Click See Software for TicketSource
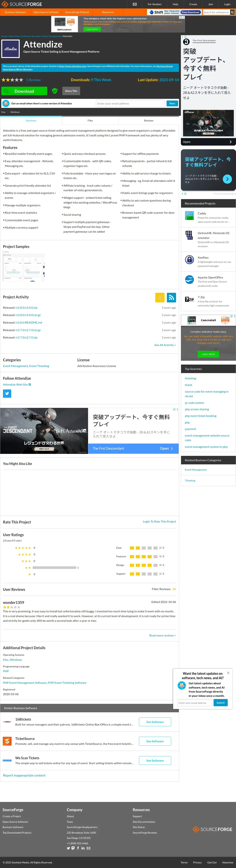 155,741
